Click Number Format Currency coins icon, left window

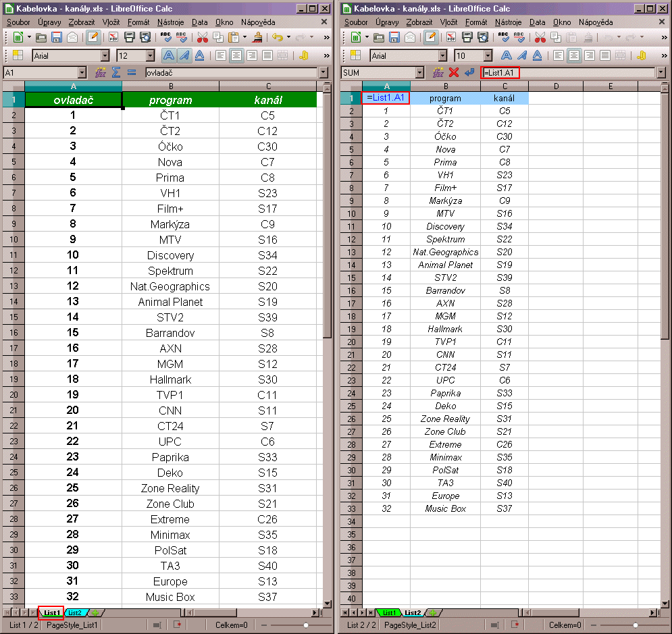click(304, 55)
